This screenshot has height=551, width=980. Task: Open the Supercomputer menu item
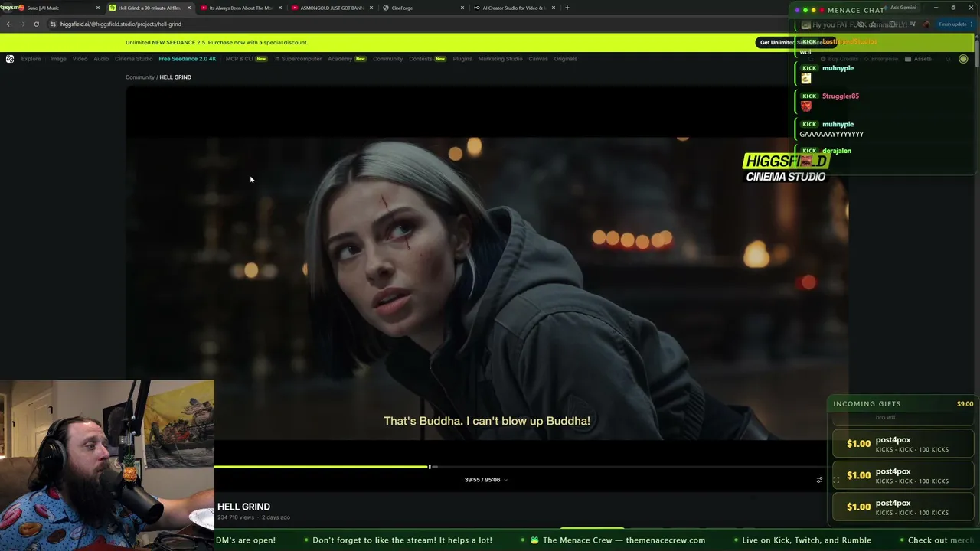tap(299, 59)
